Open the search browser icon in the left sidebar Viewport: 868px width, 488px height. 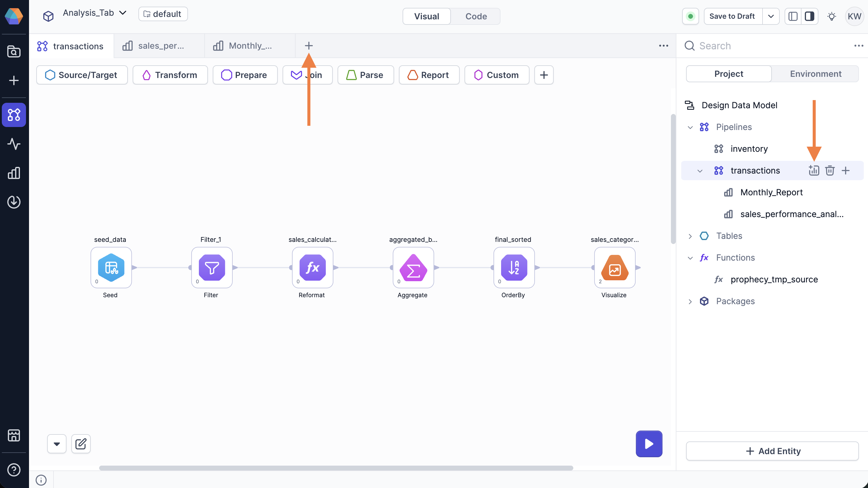(14, 51)
